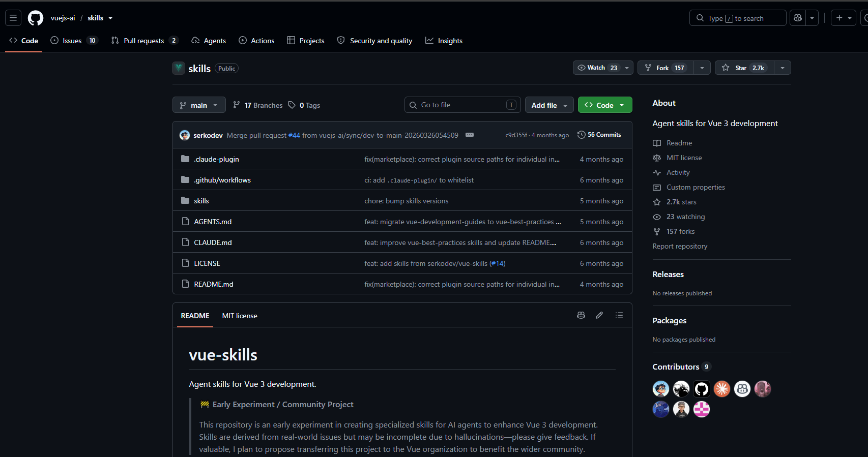Screen dimensions: 868x457
Task: Open the Agents tab
Action: click(209, 41)
